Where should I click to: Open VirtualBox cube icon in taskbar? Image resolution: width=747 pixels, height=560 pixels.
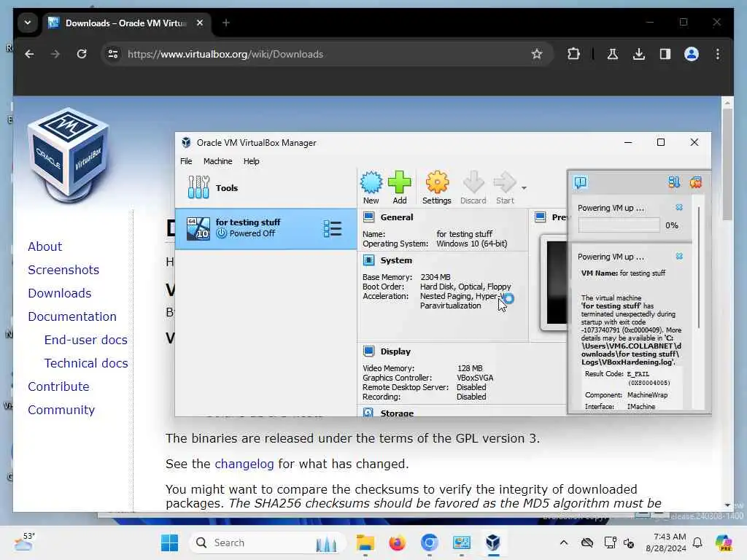pos(493,542)
